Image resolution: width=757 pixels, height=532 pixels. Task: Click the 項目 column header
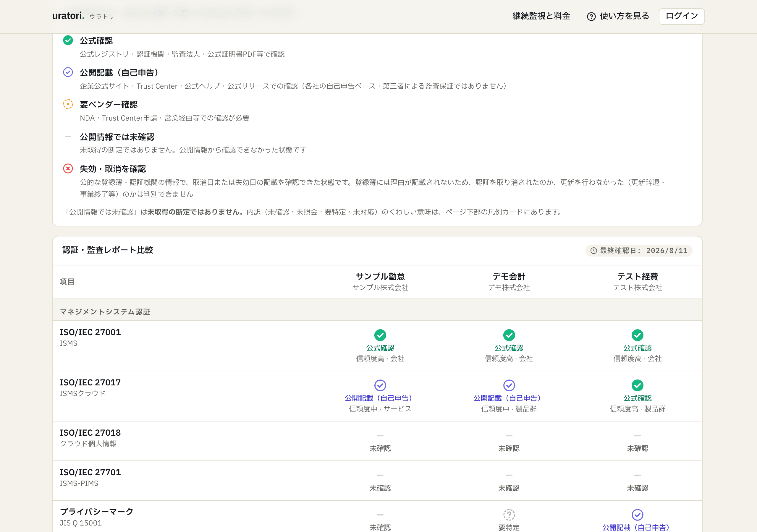click(x=67, y=281)
